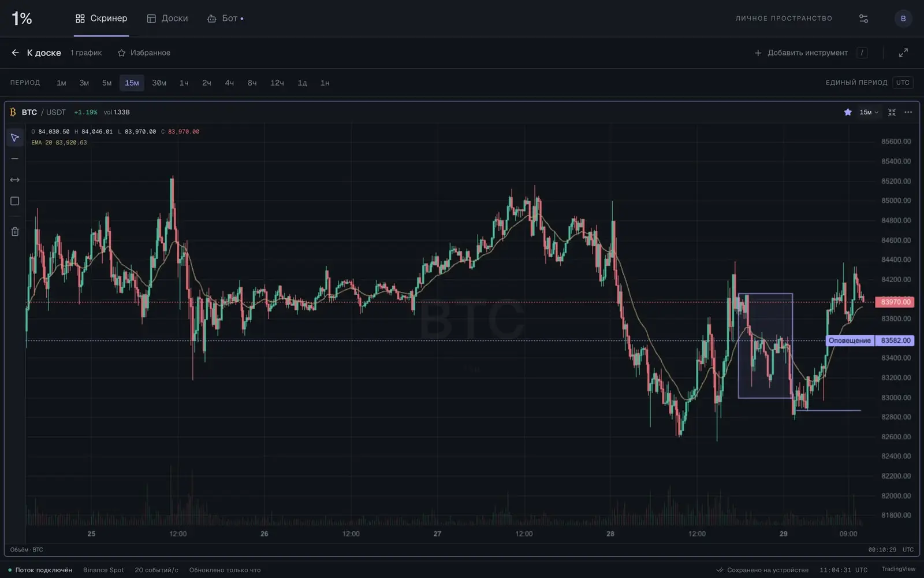This screenshot has height=578, width=924.
Task: Open the user avatar B menu
Action: (903, 18)
